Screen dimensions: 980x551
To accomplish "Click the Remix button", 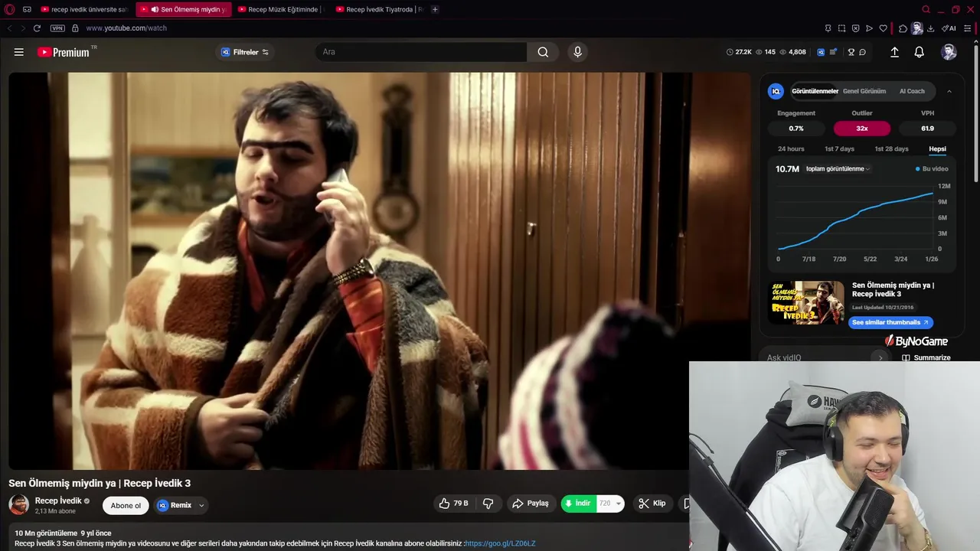I will (175, 505).
